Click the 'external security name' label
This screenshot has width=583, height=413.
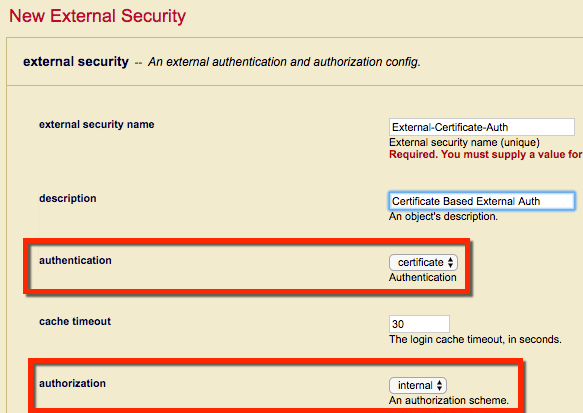97,125
